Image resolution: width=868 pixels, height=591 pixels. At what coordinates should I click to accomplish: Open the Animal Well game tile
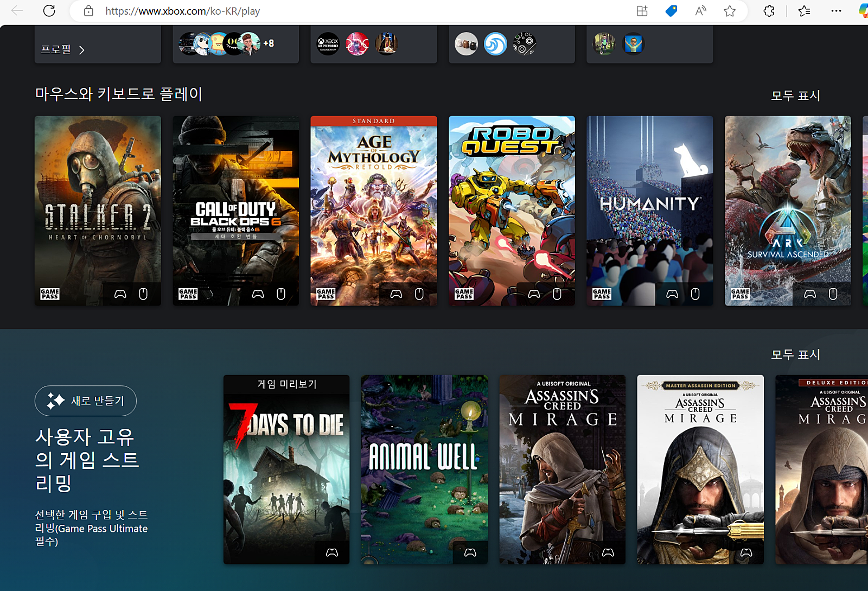[424, 469]
